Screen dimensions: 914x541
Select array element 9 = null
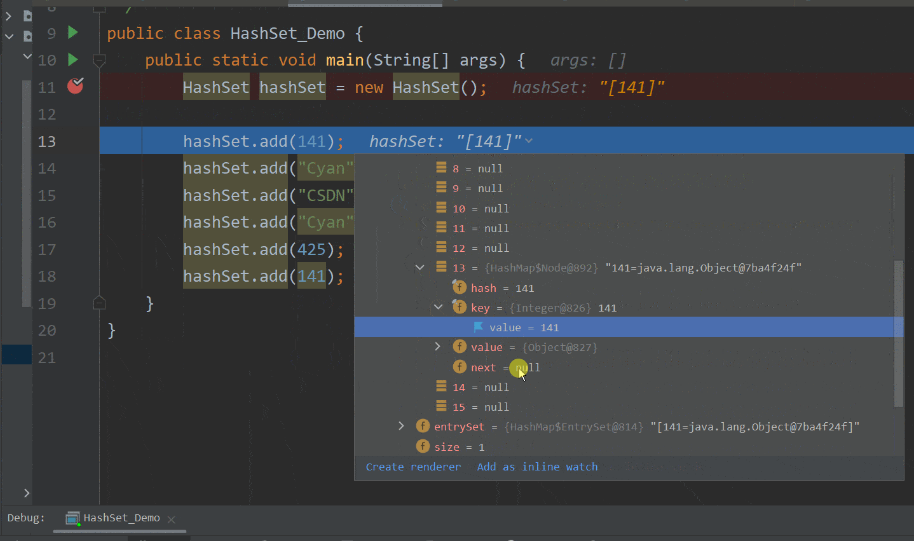point(624,188)
